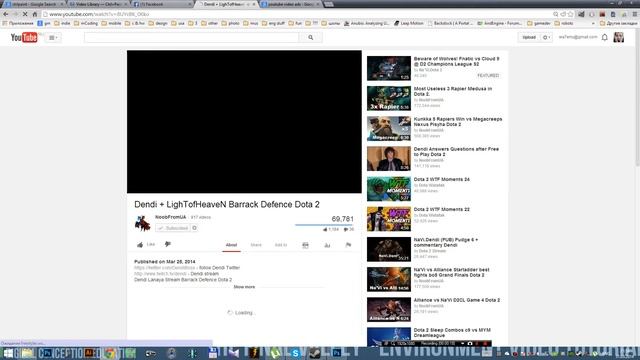This screenshot has width=640, height=360.
Task: Open 'Dota 2 WTF Moments 24' video
Action: 442,180
